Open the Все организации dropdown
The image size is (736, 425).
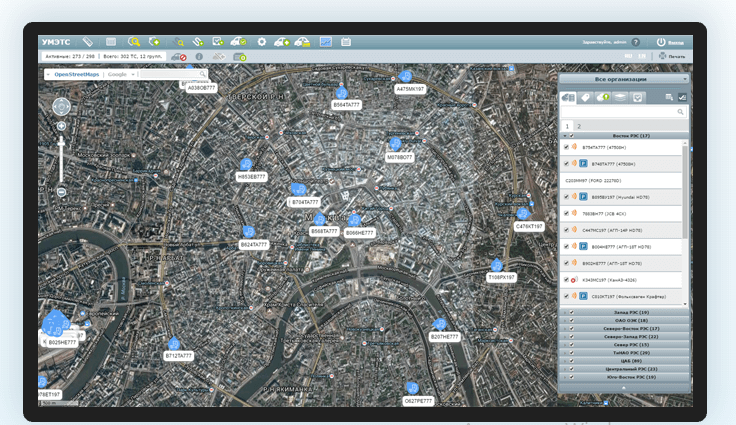tap(624, 79)
